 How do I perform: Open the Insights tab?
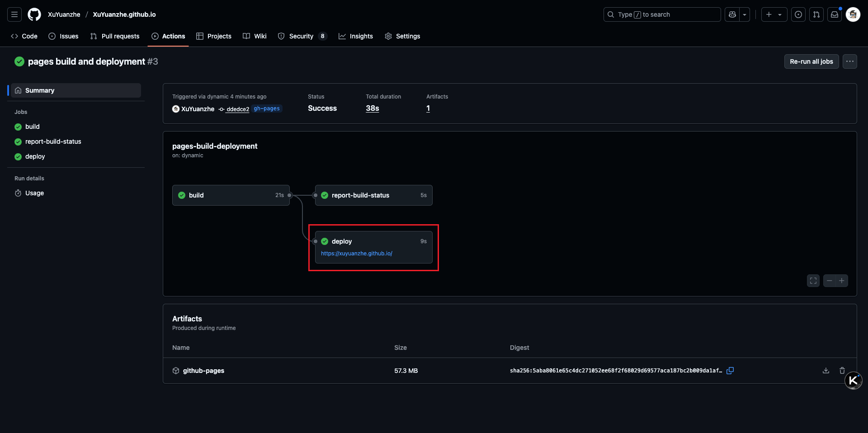356,36
